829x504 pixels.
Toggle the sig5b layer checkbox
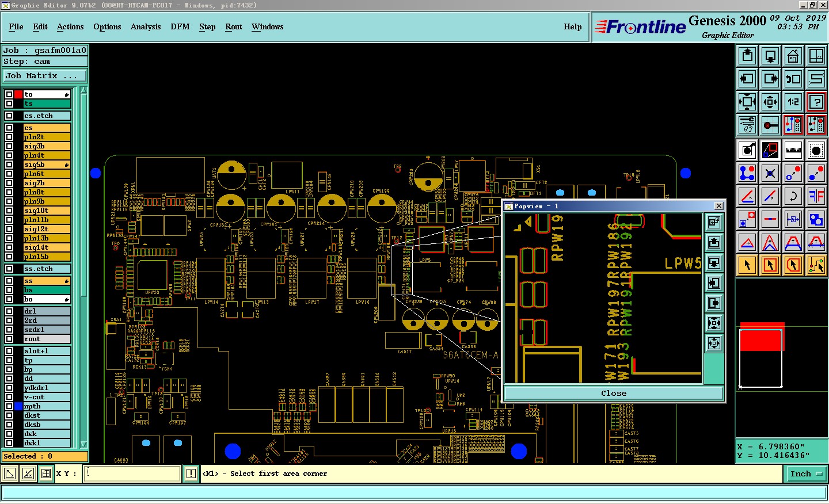point(9,165)
